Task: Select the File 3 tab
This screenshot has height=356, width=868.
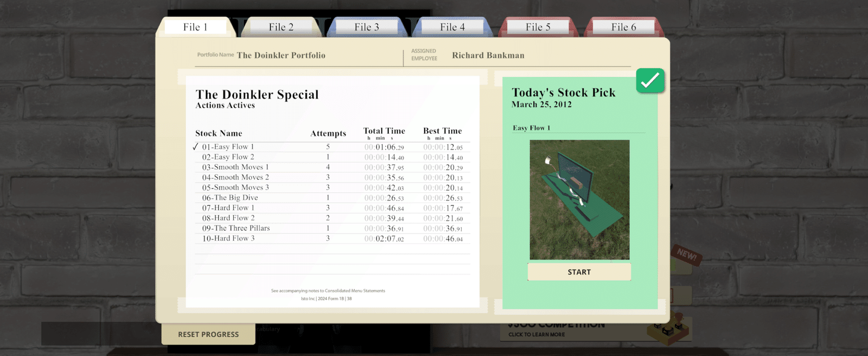Action: point(367,27)
